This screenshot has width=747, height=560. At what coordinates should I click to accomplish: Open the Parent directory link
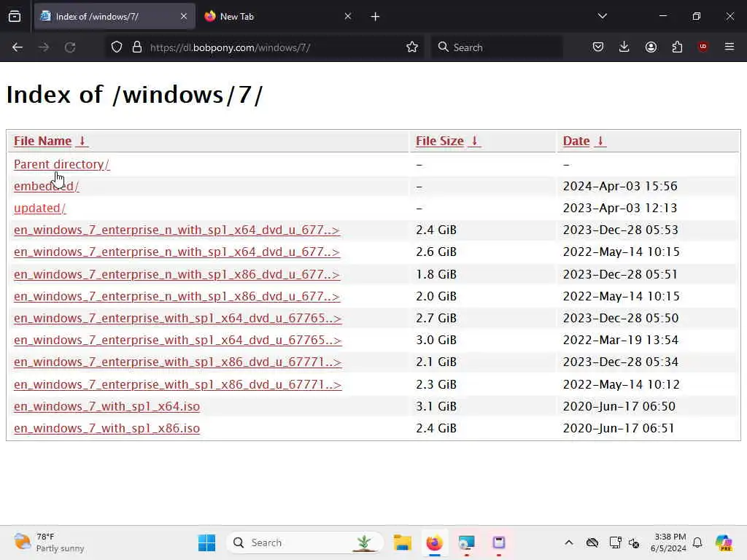coord(61,164)
